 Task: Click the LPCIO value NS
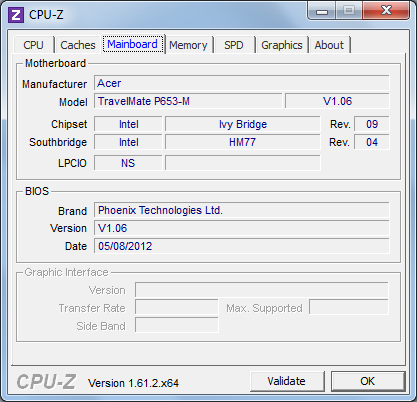click(128, 163)
